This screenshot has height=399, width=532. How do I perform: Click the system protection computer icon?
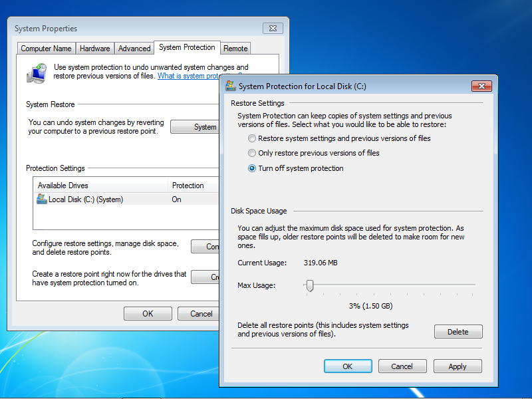37,73
